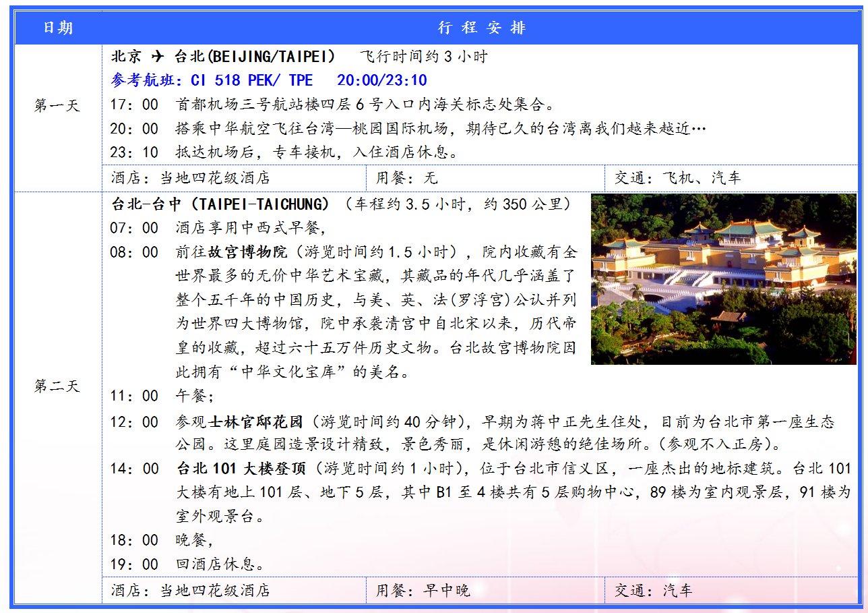868x613 pixels.
Task: Click the 第二天 row label
Action: tap(57, 386)
